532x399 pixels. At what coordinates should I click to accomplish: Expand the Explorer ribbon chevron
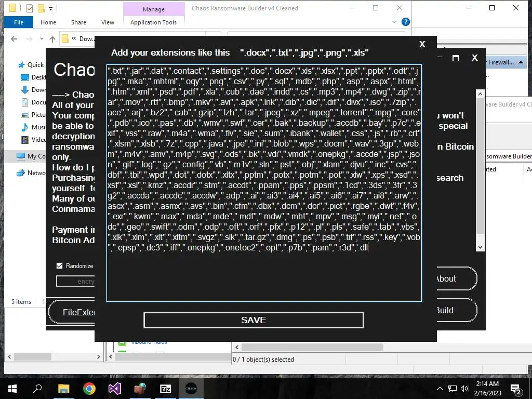394,22
